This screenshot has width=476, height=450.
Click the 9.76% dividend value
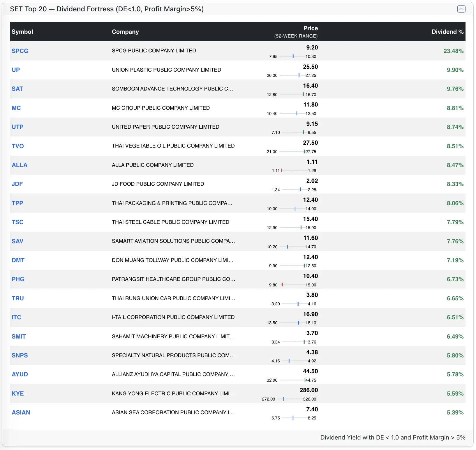click(x=455, y=89)
